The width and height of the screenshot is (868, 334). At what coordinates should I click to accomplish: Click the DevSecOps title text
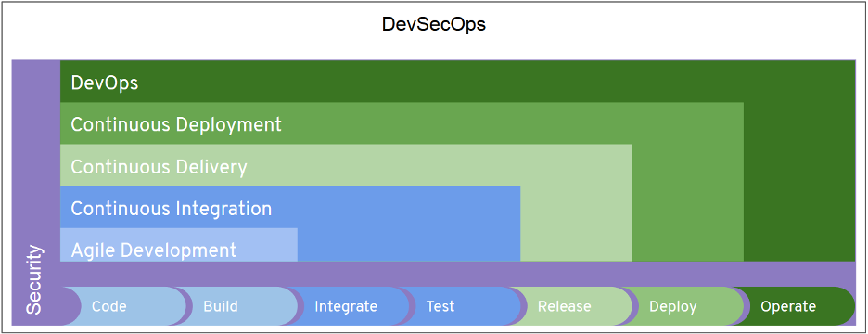point(433,25)
